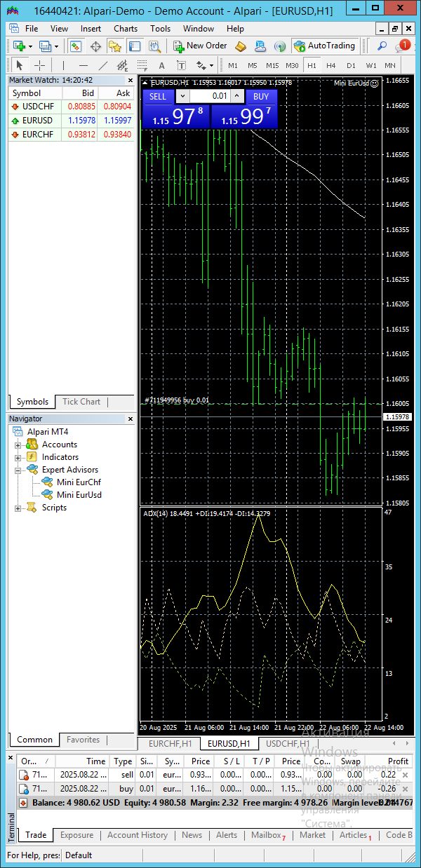Select the Text Label 'T' tool
421x868 pixels.
(182, 65)
